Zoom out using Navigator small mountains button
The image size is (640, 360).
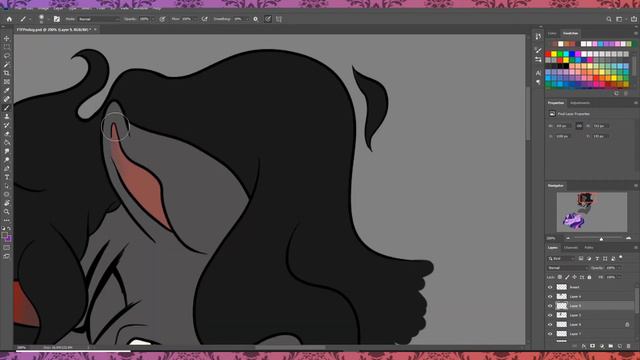pos(568,238)
